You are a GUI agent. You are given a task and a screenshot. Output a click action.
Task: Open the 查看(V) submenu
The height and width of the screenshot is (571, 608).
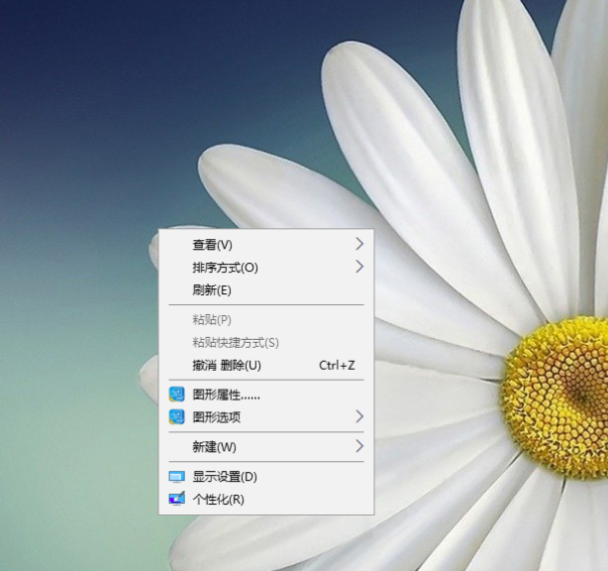coord(266,245)
